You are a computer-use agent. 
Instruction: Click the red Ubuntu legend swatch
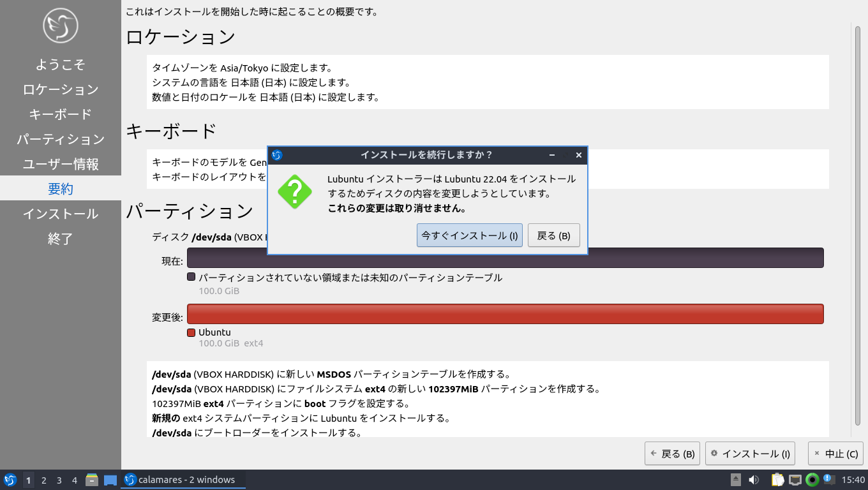coord(191,332)
